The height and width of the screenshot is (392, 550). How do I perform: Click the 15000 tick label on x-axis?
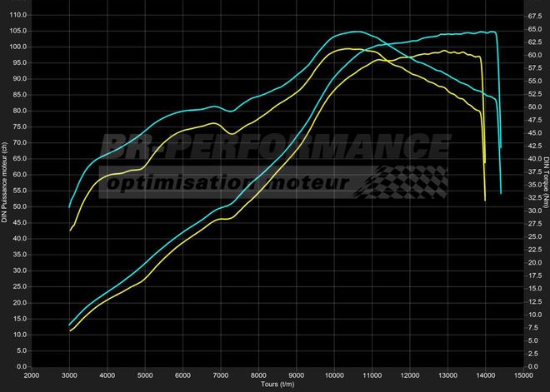pos(523,375)
